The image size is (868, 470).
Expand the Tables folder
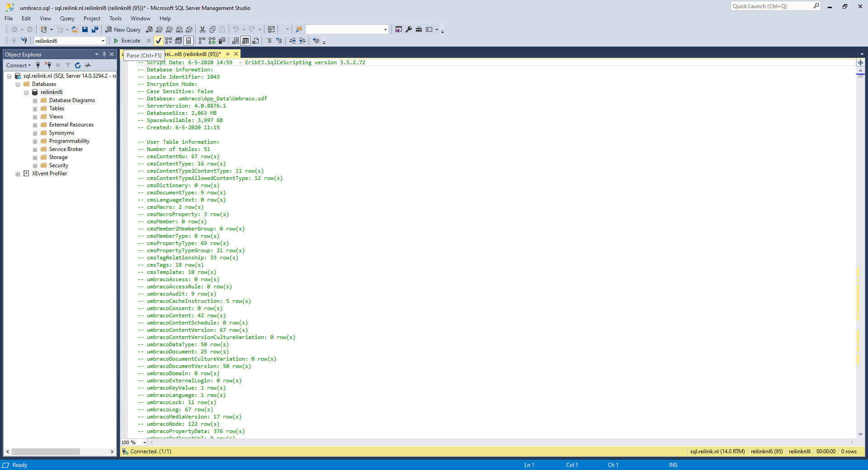[x=35, y=109]
